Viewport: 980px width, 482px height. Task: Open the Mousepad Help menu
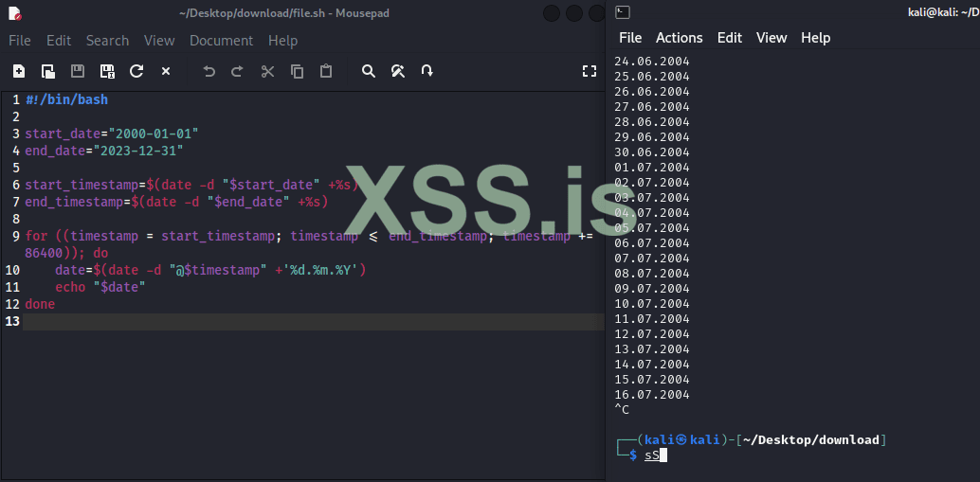283,41
